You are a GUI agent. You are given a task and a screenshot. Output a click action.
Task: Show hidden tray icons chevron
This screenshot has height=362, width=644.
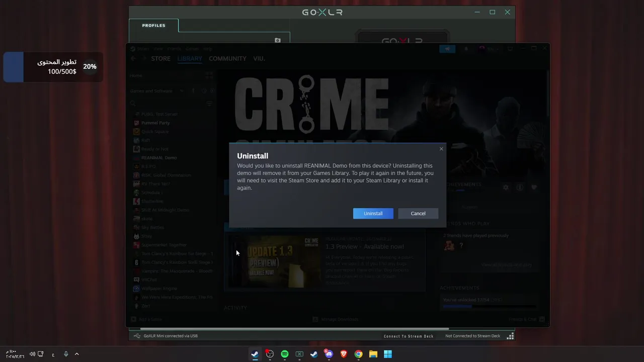(76, 354)
